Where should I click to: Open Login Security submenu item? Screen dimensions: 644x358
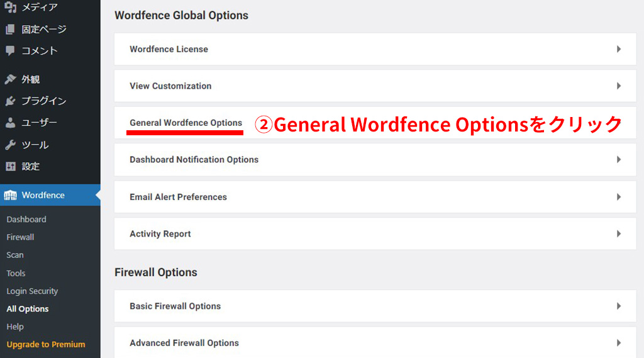(32, 291)
